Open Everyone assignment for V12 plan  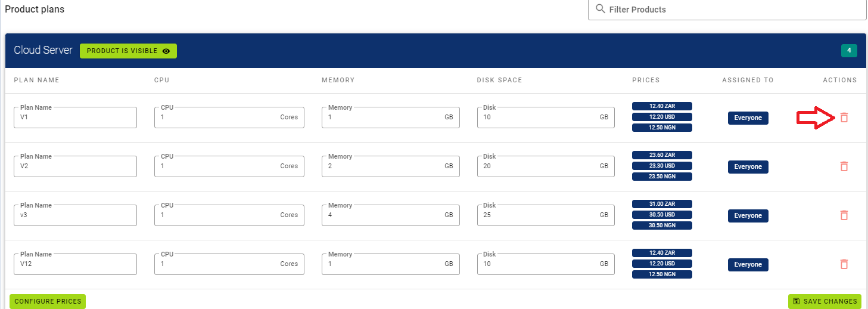[x=748, y=264]
